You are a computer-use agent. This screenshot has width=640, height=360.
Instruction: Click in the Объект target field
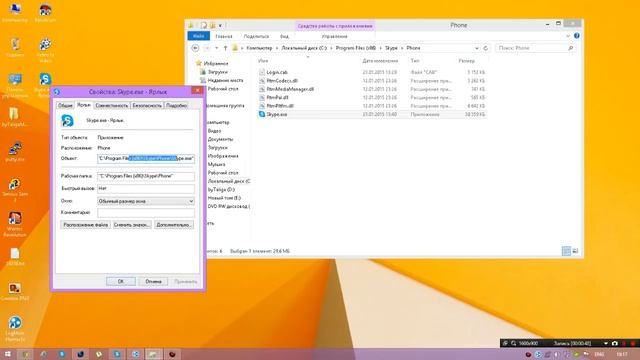pos(146,158)
